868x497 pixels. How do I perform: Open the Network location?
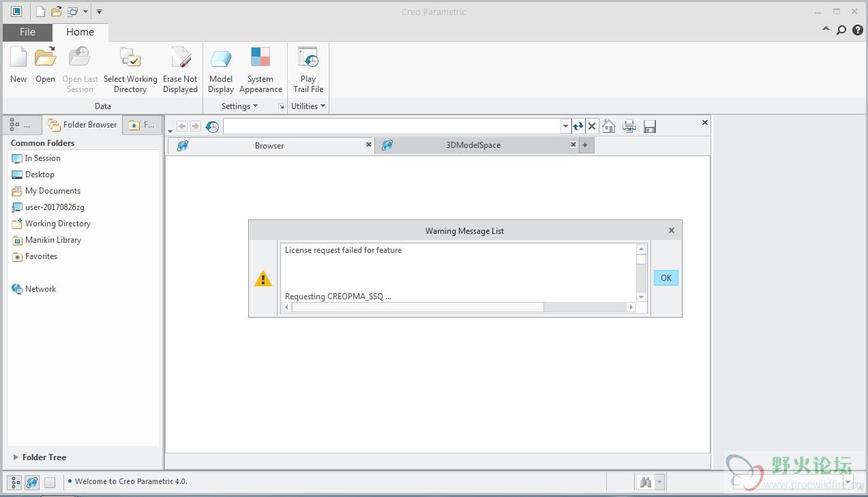(x=34, y=289)
